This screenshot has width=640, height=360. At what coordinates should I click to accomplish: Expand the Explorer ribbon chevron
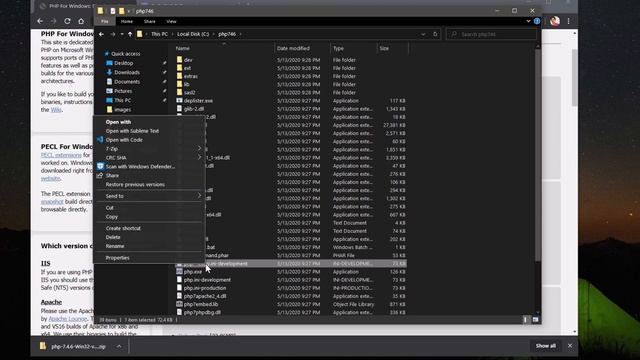tap(528, 21)
